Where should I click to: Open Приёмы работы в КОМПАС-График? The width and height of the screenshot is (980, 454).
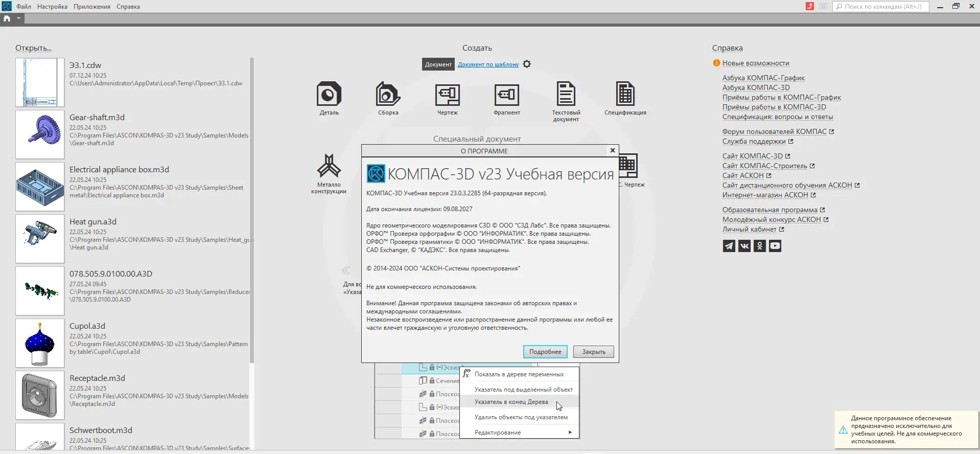tap(782, 97)
